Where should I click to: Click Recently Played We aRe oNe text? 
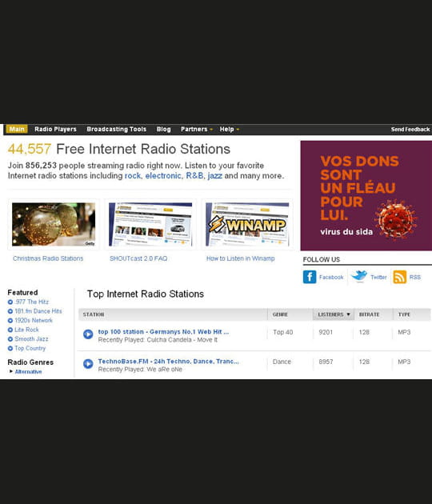[140, 370]
